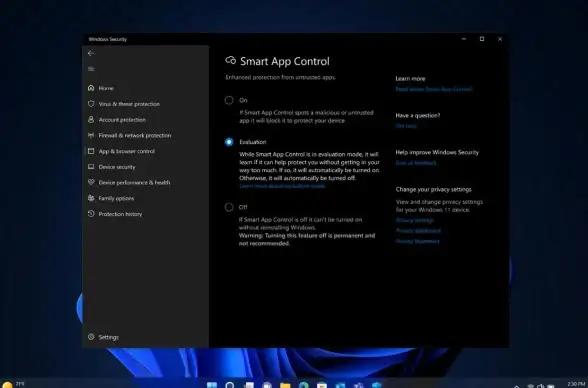Image resolution: width=588 pixels, height=388 pixels.
Task: Open Family options section
Action: pos(111,198)
